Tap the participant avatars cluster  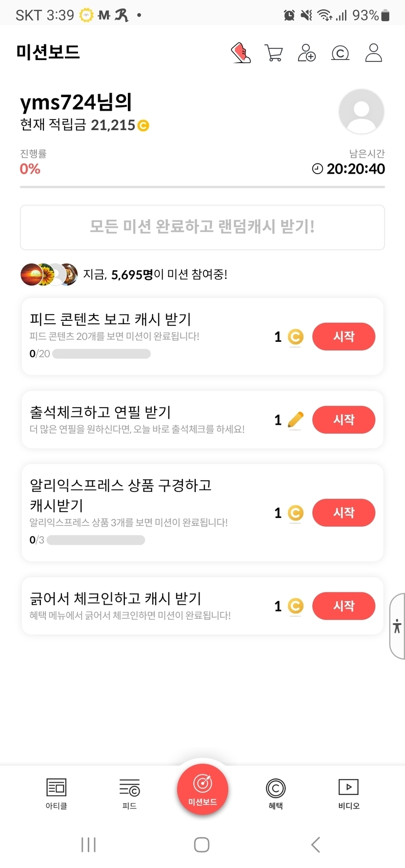pos(49,275)
